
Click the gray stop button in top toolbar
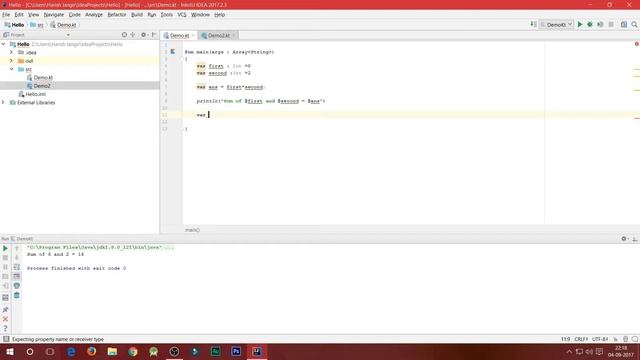[x=611, y=24]
